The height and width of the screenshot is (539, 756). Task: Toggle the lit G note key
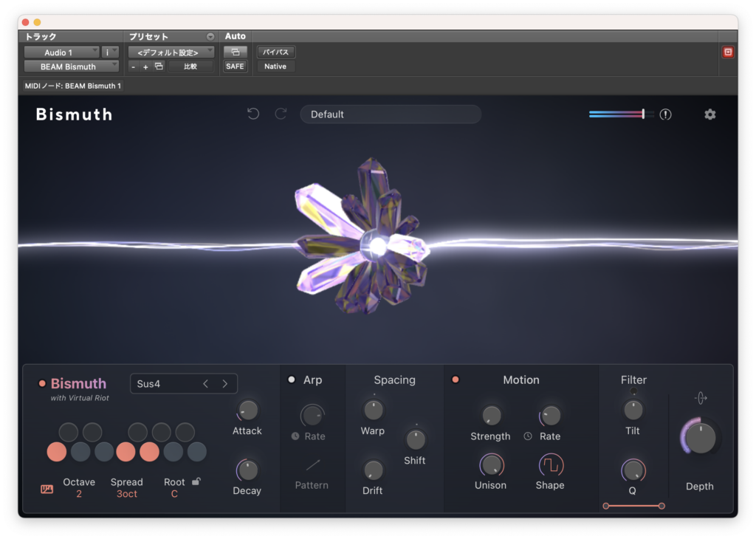[149, 452]
